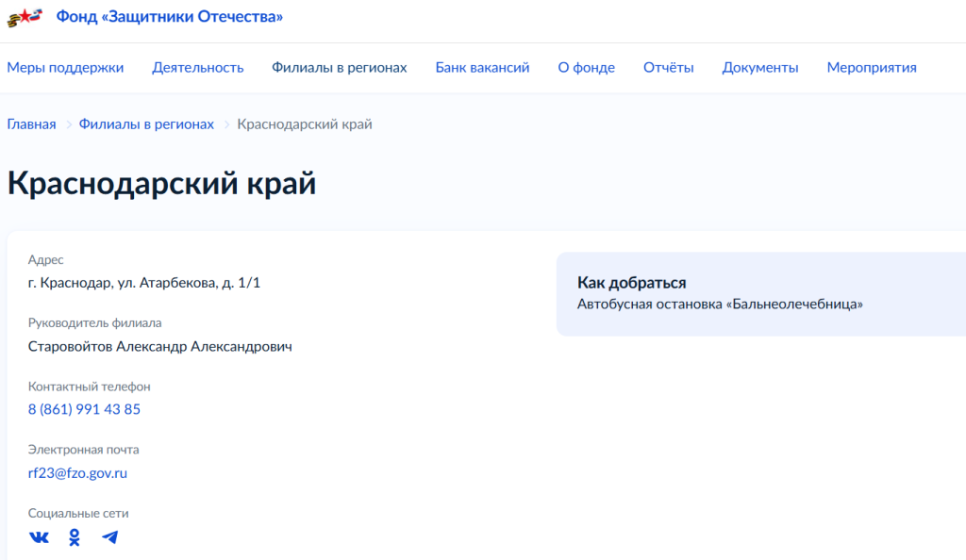Navigate to О фонде menu item
The height and width of the screenshot is (560, 966).
coord(586,68)
